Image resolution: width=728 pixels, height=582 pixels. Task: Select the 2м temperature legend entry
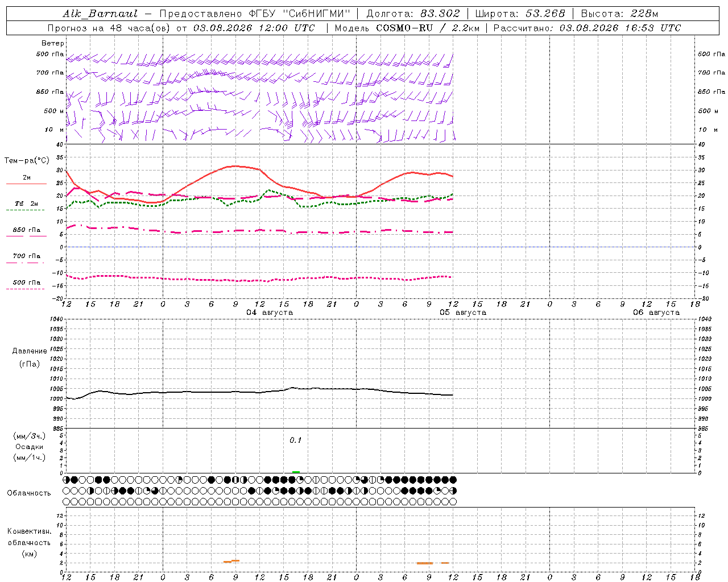(27, 177)
